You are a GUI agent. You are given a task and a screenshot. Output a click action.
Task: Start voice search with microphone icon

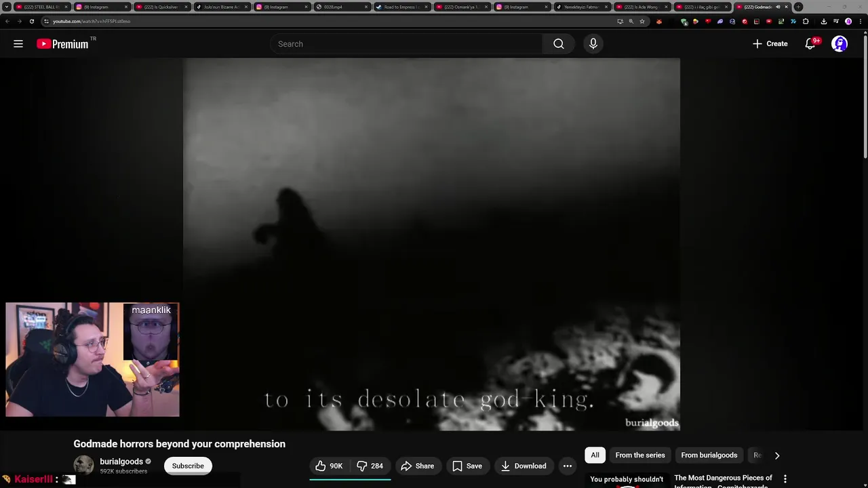[x=593, y=44]
